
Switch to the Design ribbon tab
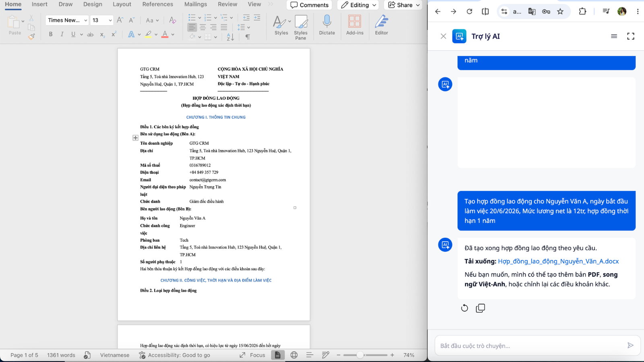pyautogui.click(x=93, y=4)
